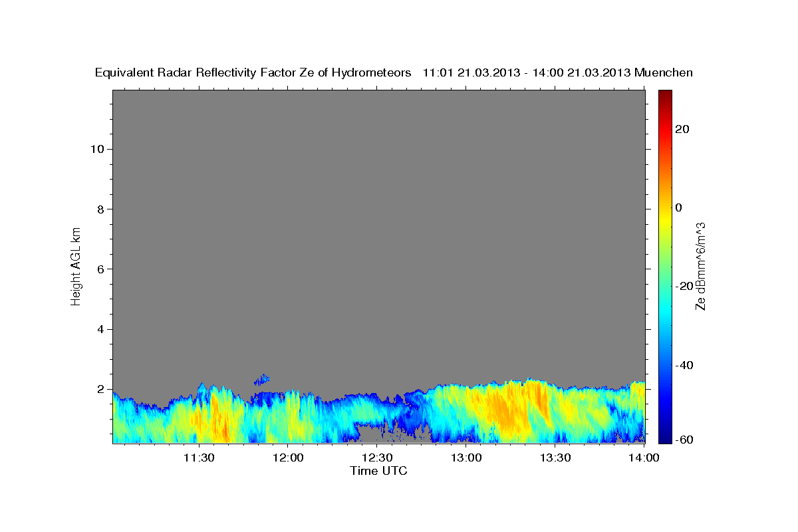Click the 11:30 time tick label
This screenshot has height=532, width=798.
coord(199,458)
